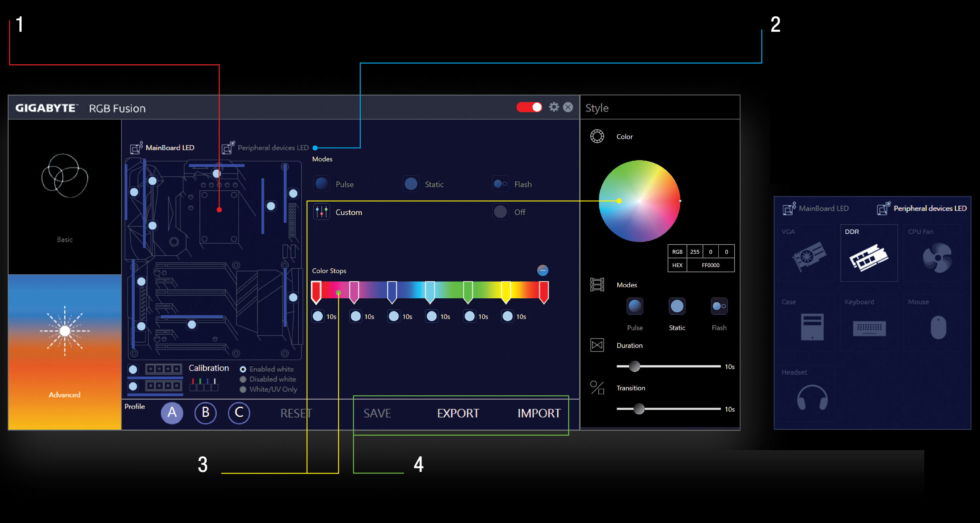This screenshot has width=980, height=523.
Task: Select the CPU Fan device tile
Action: pos(932,253)
